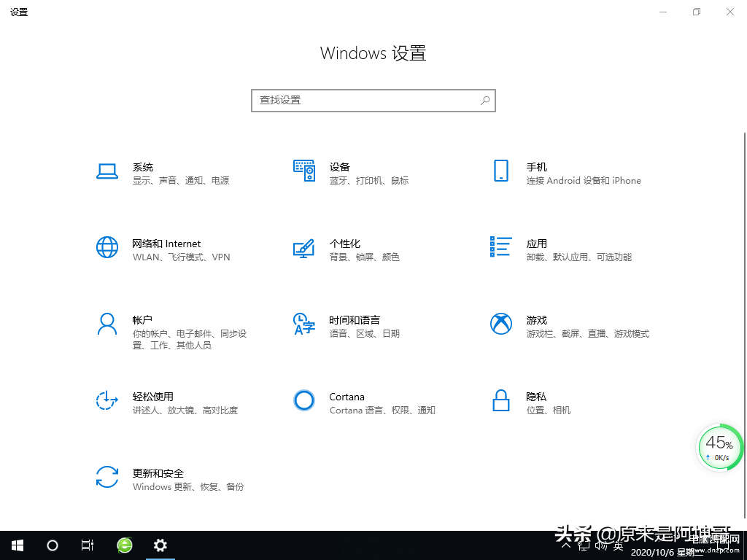
Task: Open 设备 (Devices) keyboard icon
Action: coord(304,171)
